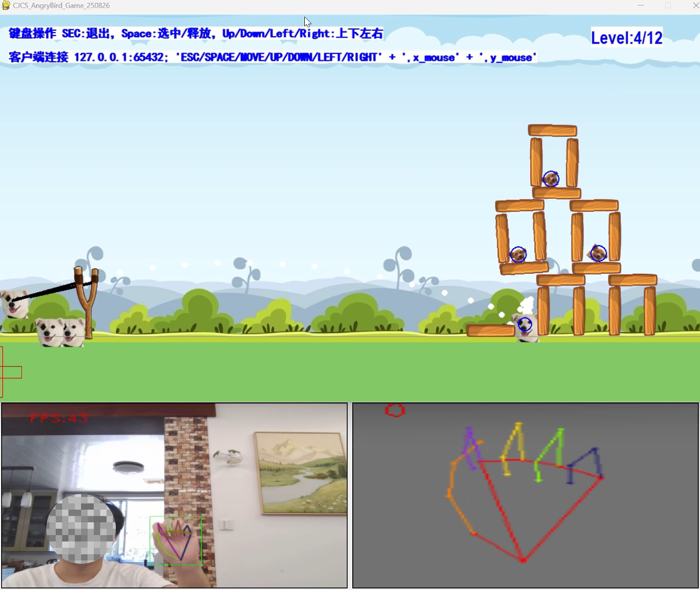Click the Level:4/12 indicator
700x590 pixels.
click(626, 38)
